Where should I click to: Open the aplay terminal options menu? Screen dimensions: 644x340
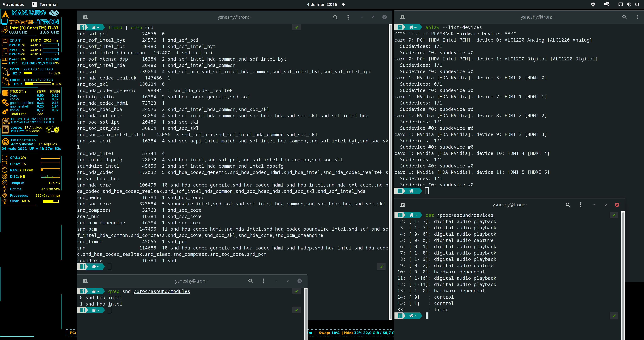(637, 17)
